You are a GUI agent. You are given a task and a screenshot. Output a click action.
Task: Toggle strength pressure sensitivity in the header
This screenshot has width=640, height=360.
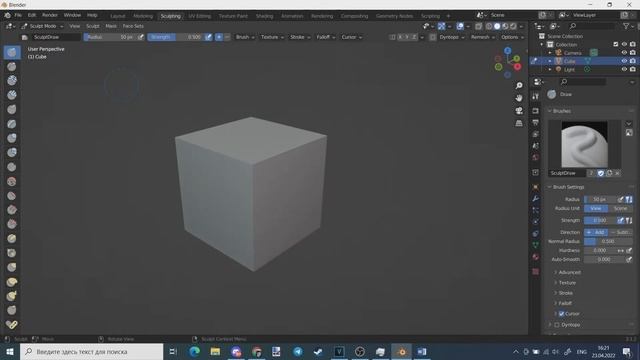[208, 37]
